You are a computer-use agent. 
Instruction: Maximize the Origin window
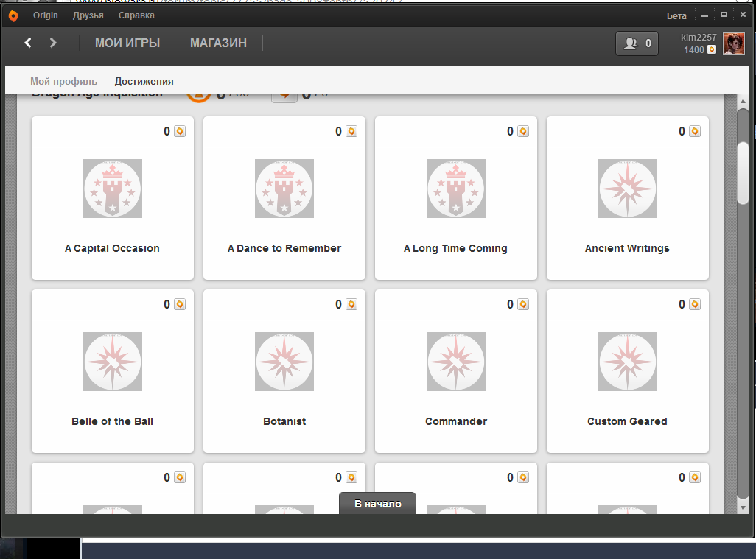[x=724, y=15]
